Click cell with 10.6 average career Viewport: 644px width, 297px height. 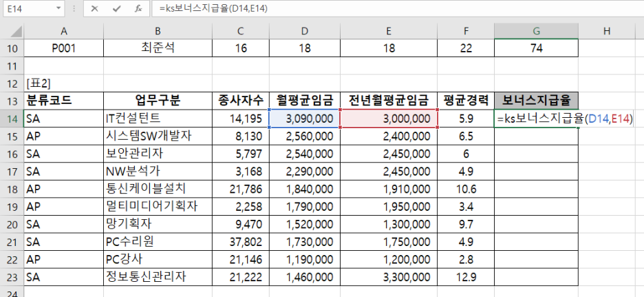(x=466, y=190)
